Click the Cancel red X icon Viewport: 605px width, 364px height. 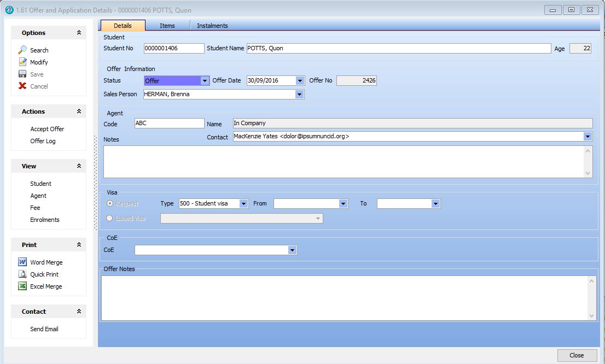coord(22,86)
